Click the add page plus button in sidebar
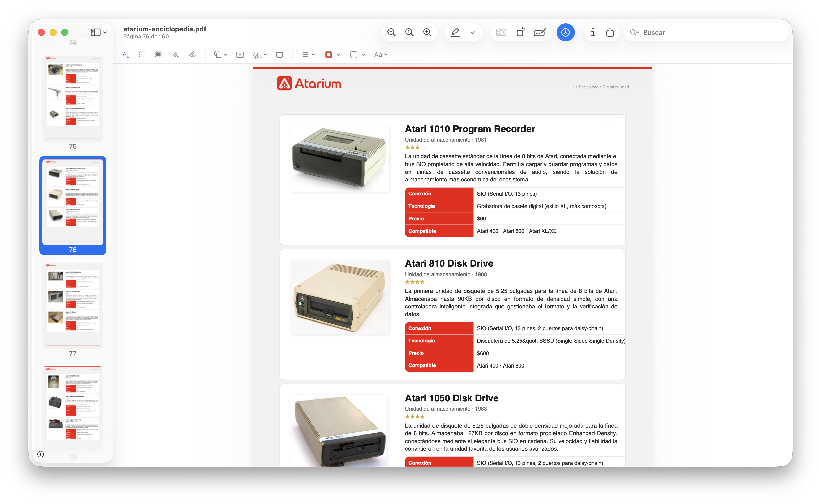The height and width of the screenshot is (504, 821). point(41,454)
